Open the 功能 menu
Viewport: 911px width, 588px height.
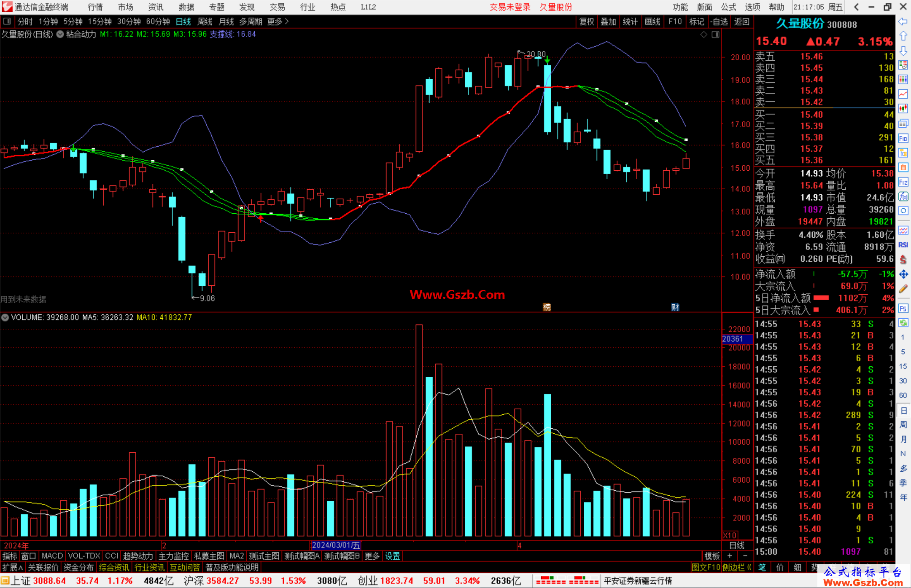pos(680,7)
